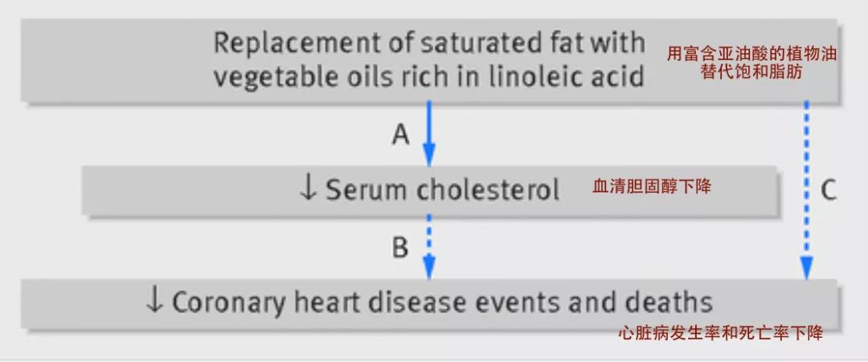Click the red Chinese text 替代饱和脂肪

coord(751,72)
